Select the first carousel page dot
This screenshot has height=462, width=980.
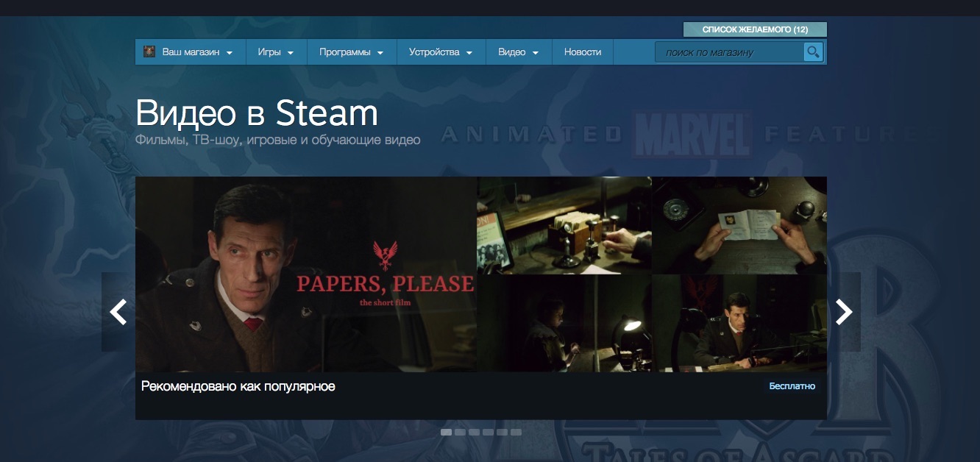(x=446, y=433)
